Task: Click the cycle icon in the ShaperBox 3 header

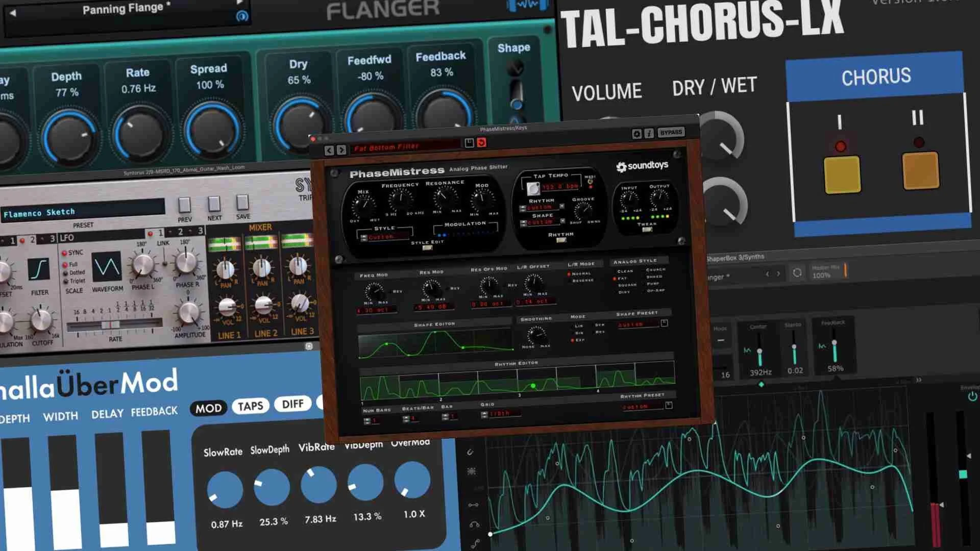Action: tap(797, 273)
